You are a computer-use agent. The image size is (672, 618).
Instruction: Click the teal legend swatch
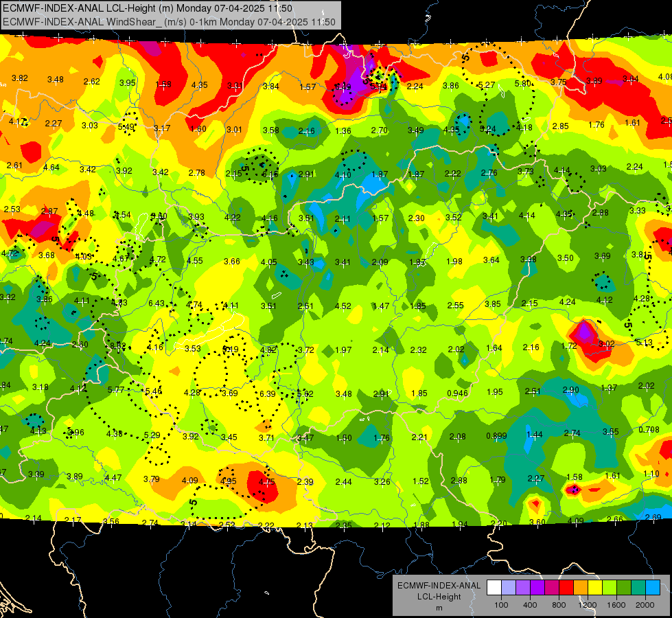pos(638,588)
